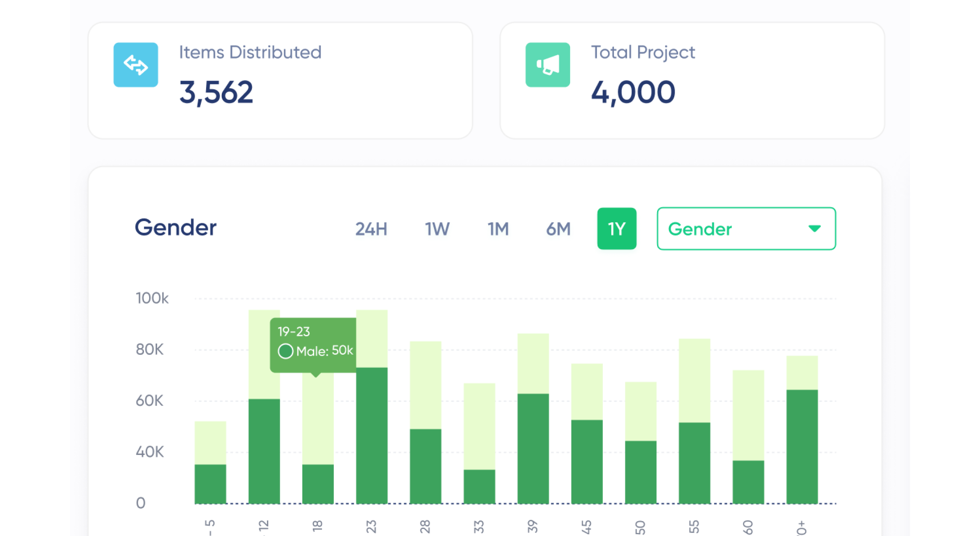Choose the 6M time range
This screenshot has height=536, width=980.
point(558,229)
